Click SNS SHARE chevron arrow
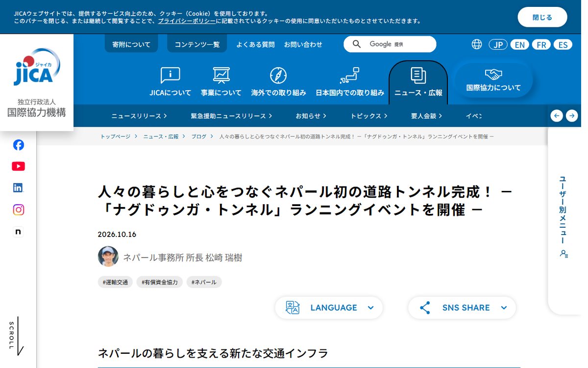This screenshot has width=588, height=368. (x=504, y=308)
